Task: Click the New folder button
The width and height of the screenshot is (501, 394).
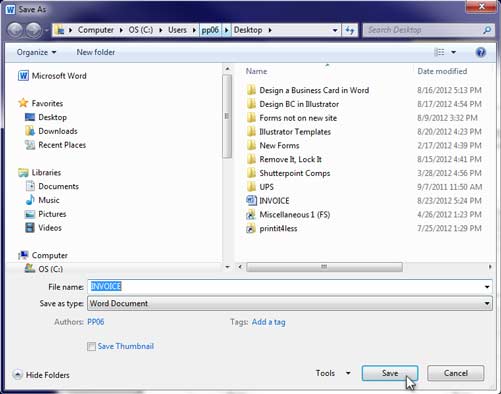Action: point(96,52)
